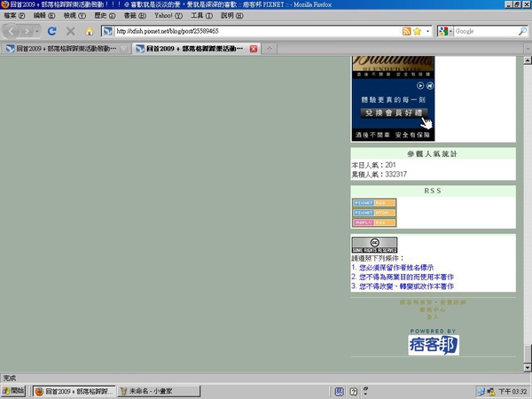Image resolution: width=532 pixels, height=399 pixels.
Task: Go to the Home page icon
Action: tap(90, 32)
